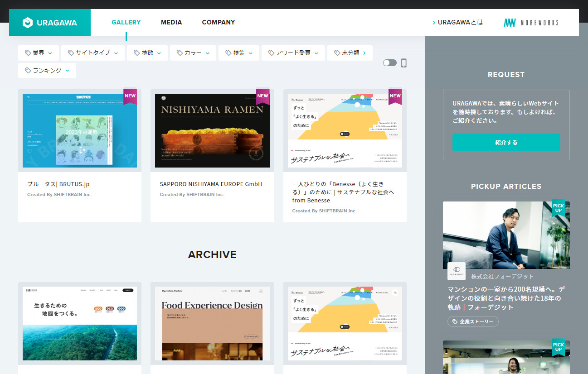Open the サイトタイプ filter dropdown
Screen dimensions: 588x374
point(92,53)
